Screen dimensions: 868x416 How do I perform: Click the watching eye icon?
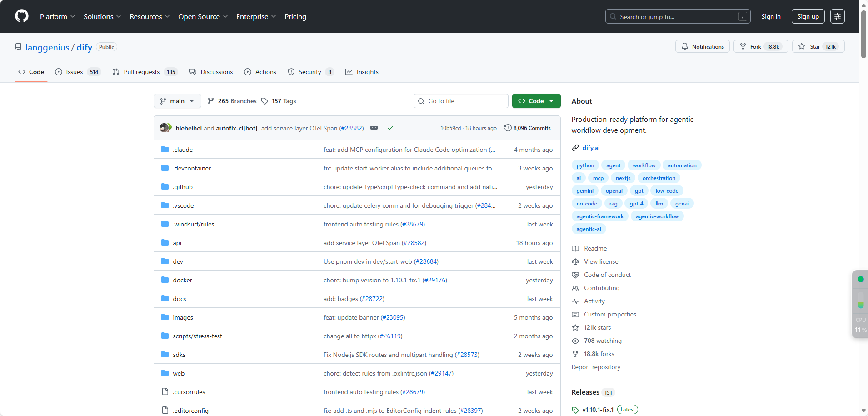pyautogui.click(x=575, y=341)
